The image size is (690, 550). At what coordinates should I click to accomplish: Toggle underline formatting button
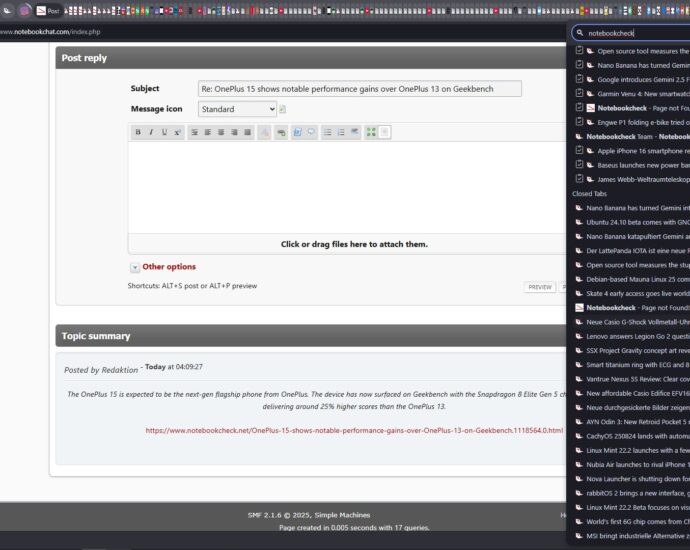pos(164,132)
